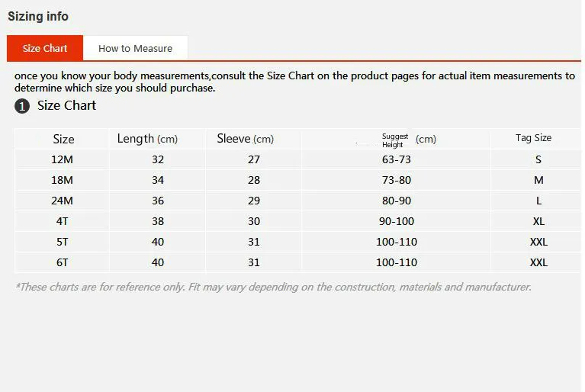Click the reference-only disclaimer text
585x392 pixels.
(273, 287)
